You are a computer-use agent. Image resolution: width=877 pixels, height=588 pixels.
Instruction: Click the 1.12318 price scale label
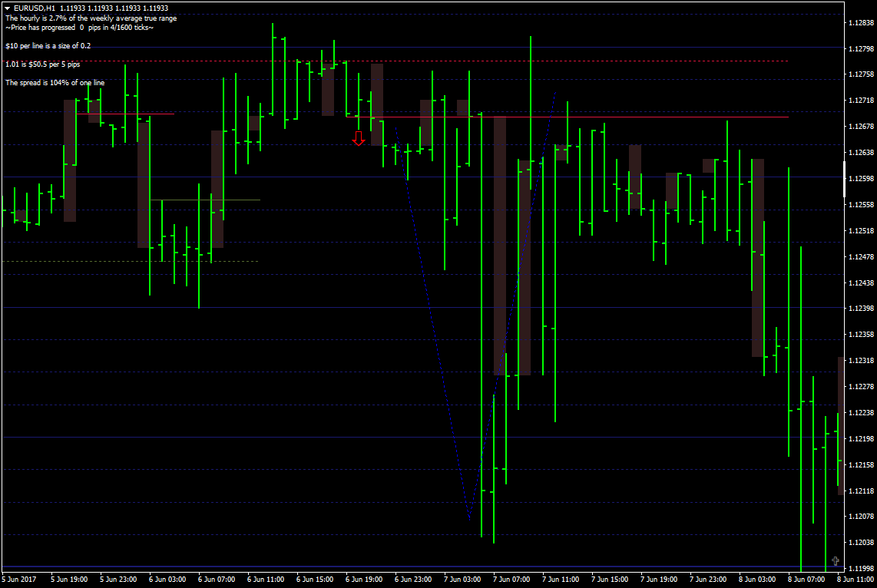(x=861, y=361)
